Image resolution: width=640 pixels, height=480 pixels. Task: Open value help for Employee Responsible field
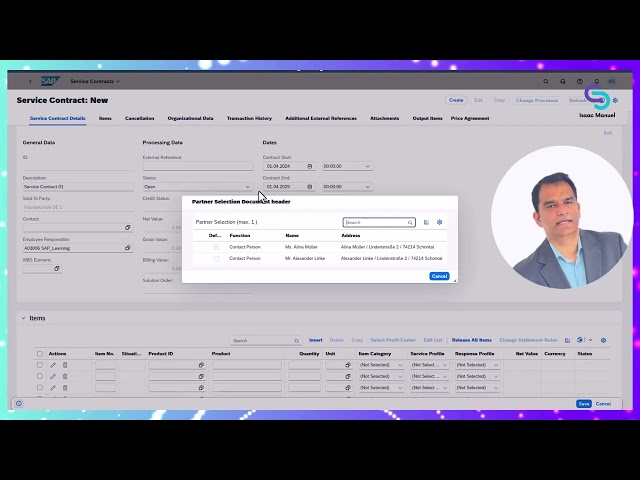[x=127, y=248]
